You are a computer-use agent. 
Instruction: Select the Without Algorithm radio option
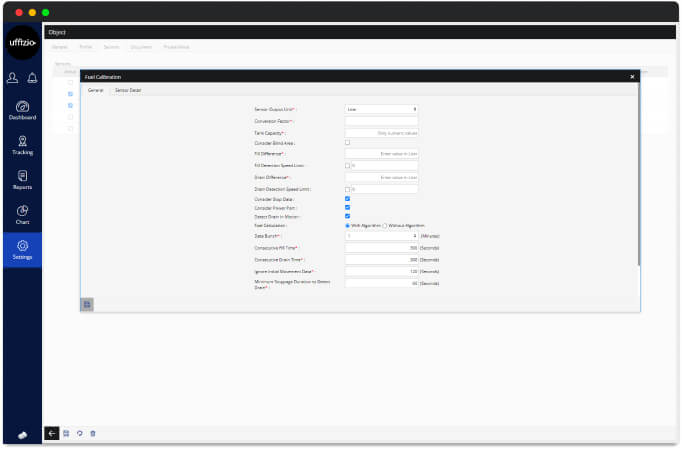384,225
